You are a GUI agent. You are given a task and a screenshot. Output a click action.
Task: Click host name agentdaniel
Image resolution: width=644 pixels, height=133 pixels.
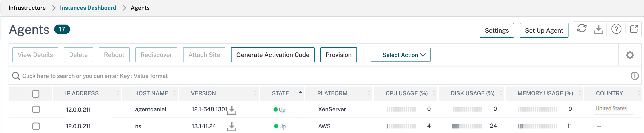point(151,109)
